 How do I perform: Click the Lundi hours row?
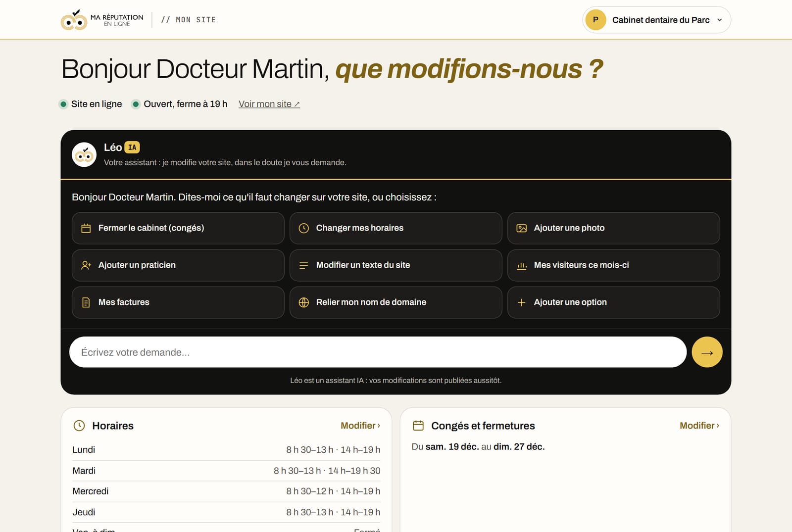pyautogui.click(x=226, y=450)
